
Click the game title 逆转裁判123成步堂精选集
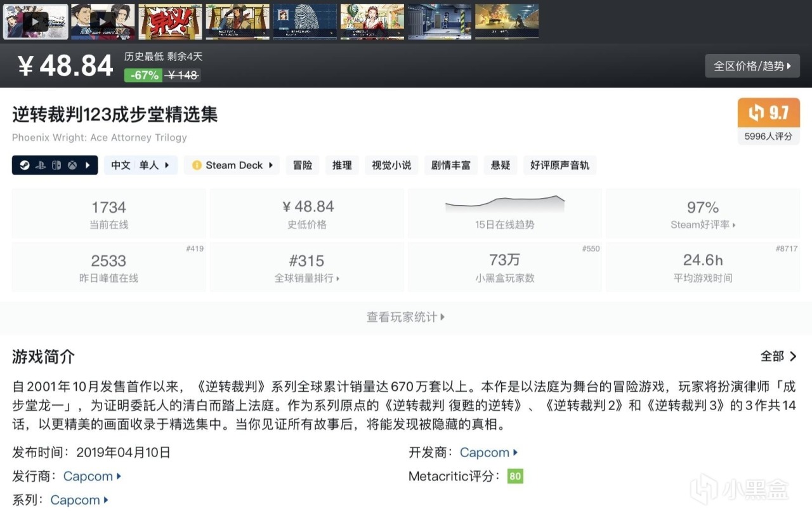click(x=115, y=114)
